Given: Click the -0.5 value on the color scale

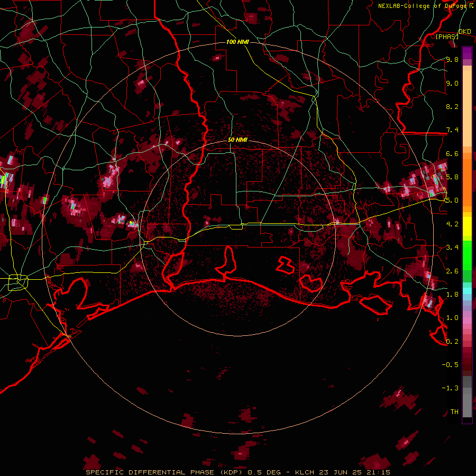Looking at the screenshot, I should pyautogui.click(x=450, y=365).
